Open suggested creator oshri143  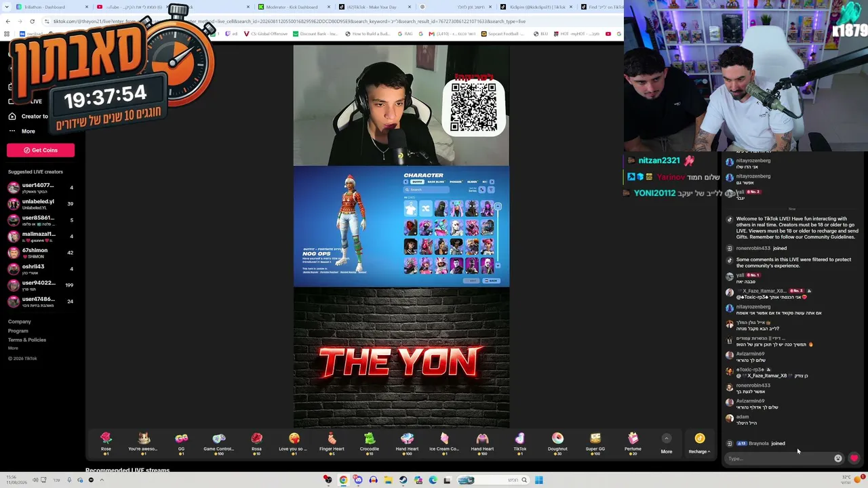click(41, 269)
